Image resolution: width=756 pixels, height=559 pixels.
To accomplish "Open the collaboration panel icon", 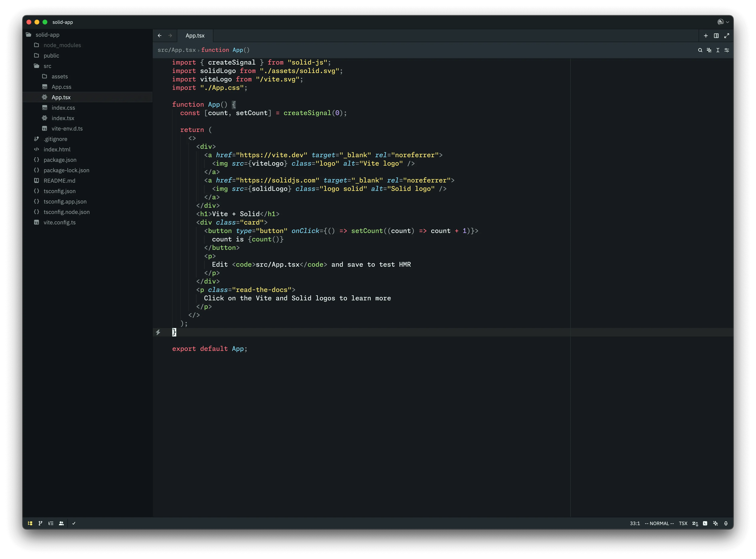I will 61,523.
